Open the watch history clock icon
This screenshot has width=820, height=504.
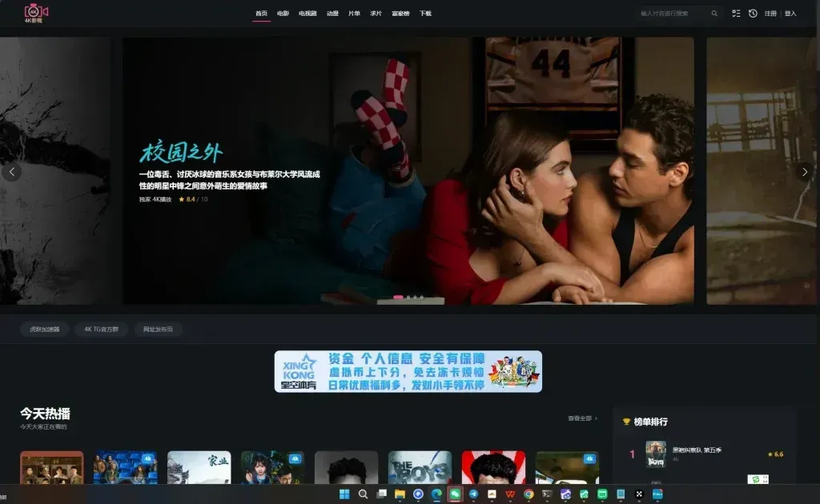[753, 14]
